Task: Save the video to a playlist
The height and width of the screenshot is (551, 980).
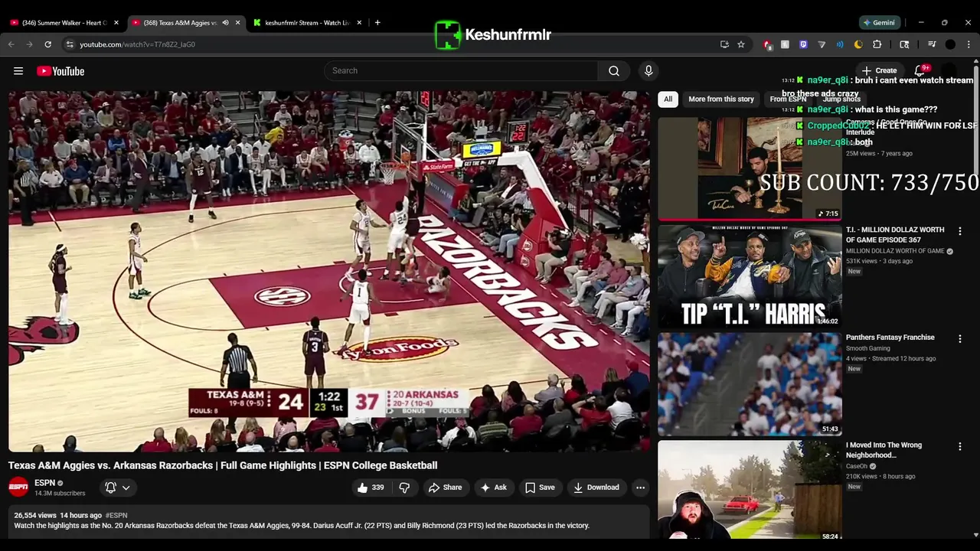Action: (539, 487)
